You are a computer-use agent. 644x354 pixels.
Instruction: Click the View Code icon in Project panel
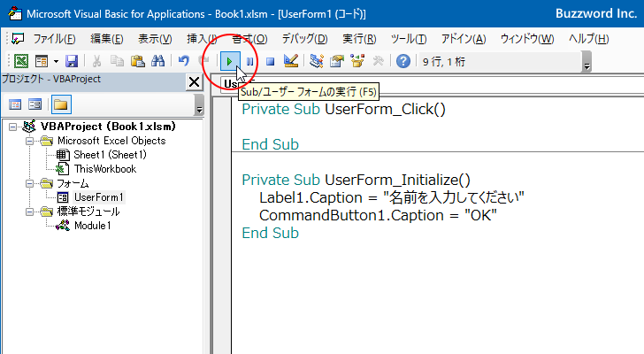pos(15,104)
